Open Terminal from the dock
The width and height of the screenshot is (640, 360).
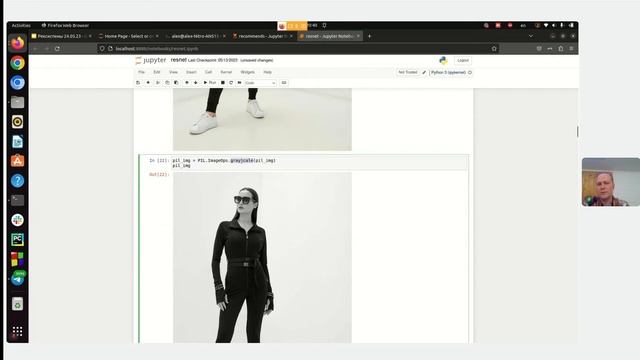[18, 200]
